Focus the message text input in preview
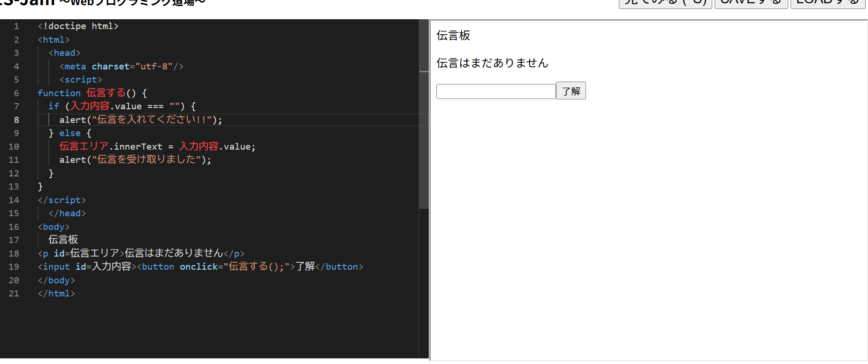The height and width of the screenshot is (364, 868). [x=495, y=91]
